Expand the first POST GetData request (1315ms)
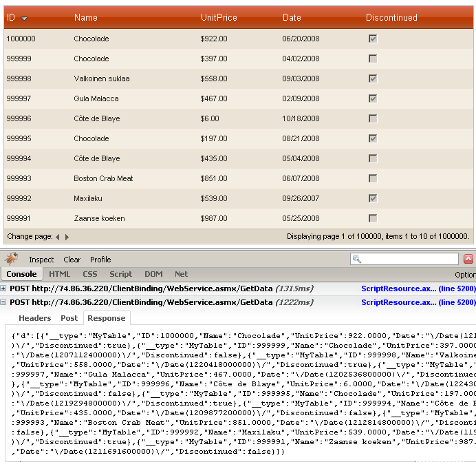The height and width of the screenshot is (462, 476). [3, 288]
